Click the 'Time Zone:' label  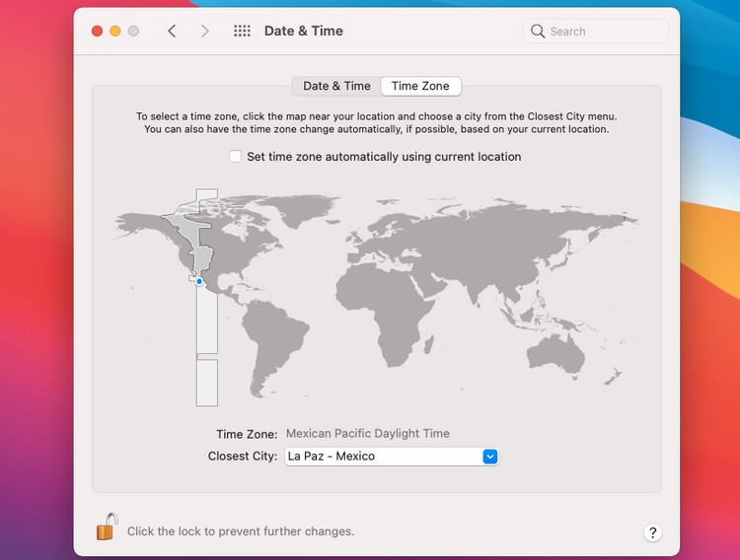247,434
